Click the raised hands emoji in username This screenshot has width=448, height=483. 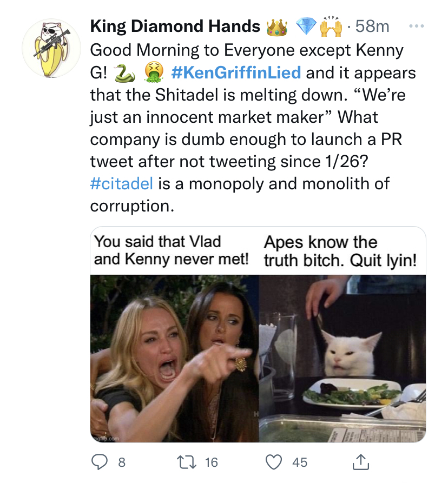click(x=331, y=26)
